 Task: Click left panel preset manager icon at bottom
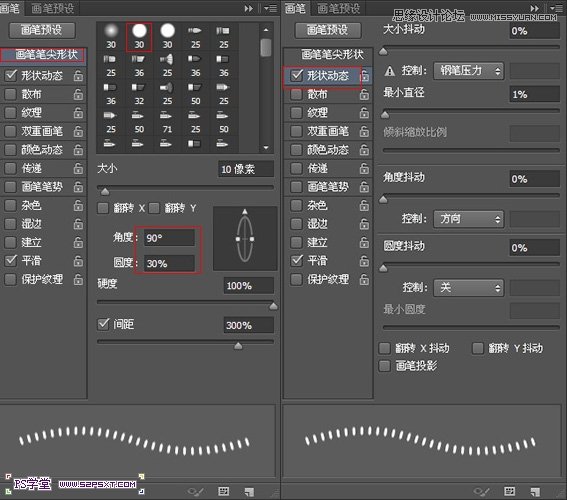(223, 491)
